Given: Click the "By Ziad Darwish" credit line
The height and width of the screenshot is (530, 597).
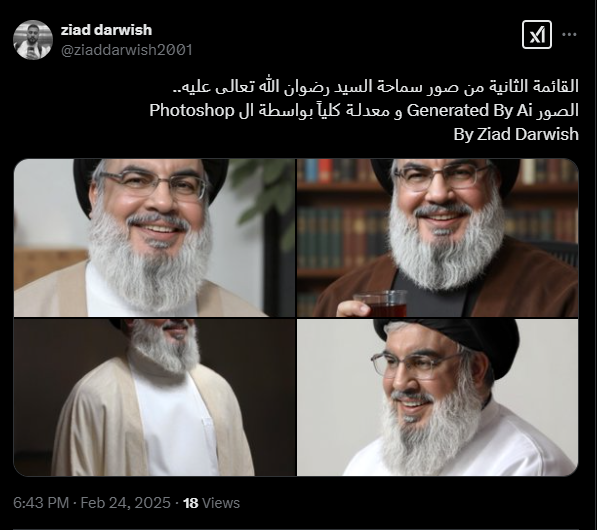Looking at the screenshot, I should point(516,134).
